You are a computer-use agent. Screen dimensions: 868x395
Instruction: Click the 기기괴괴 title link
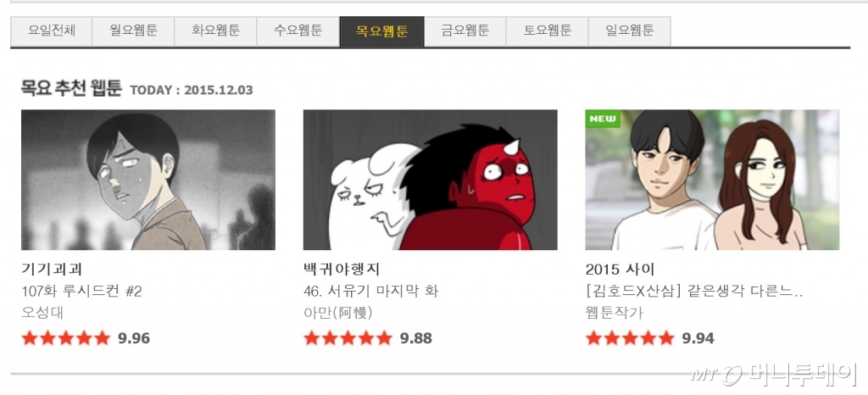pyautogui.click(x=52, y=270)
